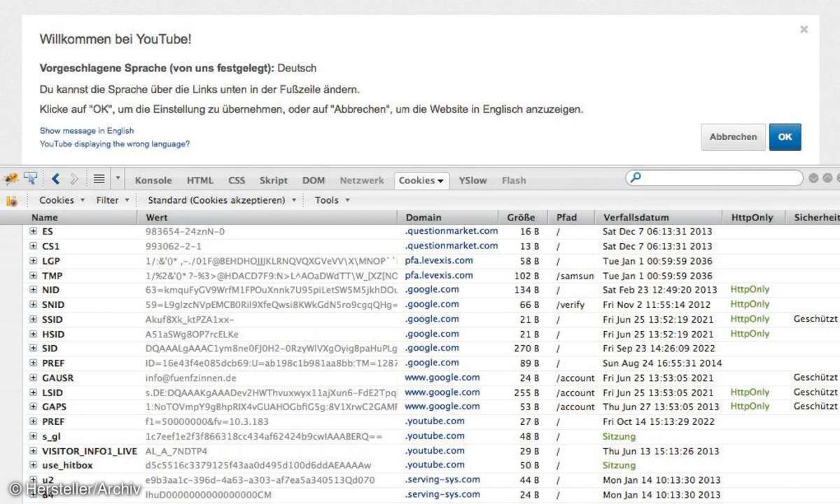Click the 270 B size in SID row
This screenshot has width=840, height=504.
coord(526,348)
